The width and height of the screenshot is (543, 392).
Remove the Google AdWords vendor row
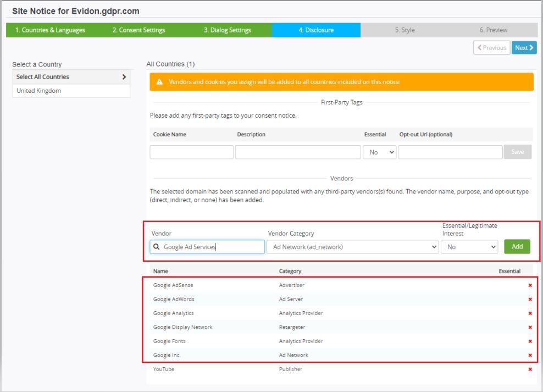[530, 299]
